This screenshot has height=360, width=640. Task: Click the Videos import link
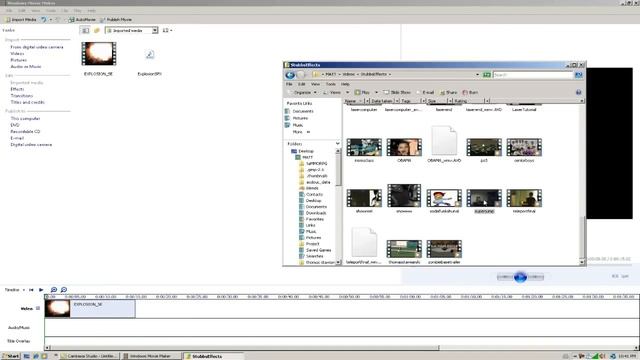[17, 53]
